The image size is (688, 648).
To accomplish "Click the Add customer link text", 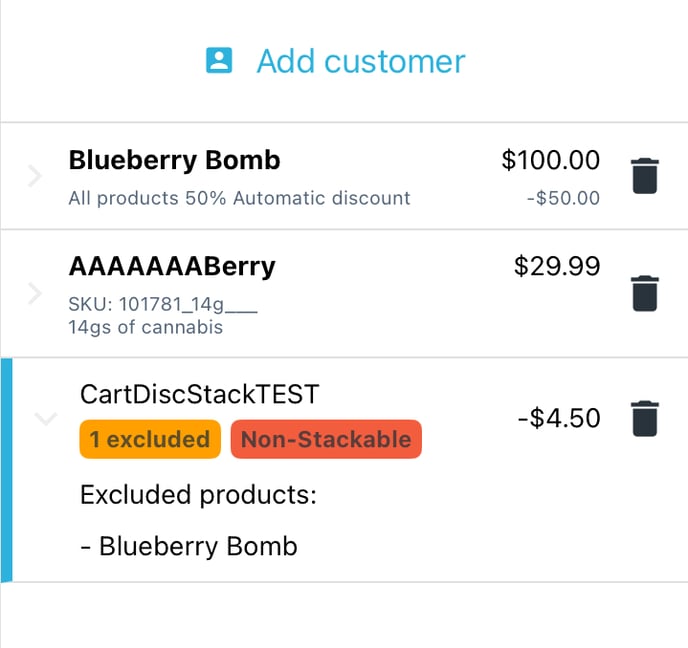I will pos(361,61).
